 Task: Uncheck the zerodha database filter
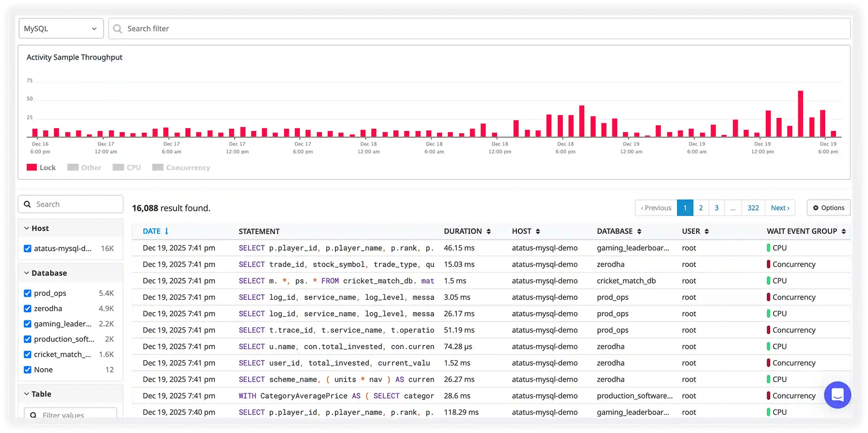(27, 309)
